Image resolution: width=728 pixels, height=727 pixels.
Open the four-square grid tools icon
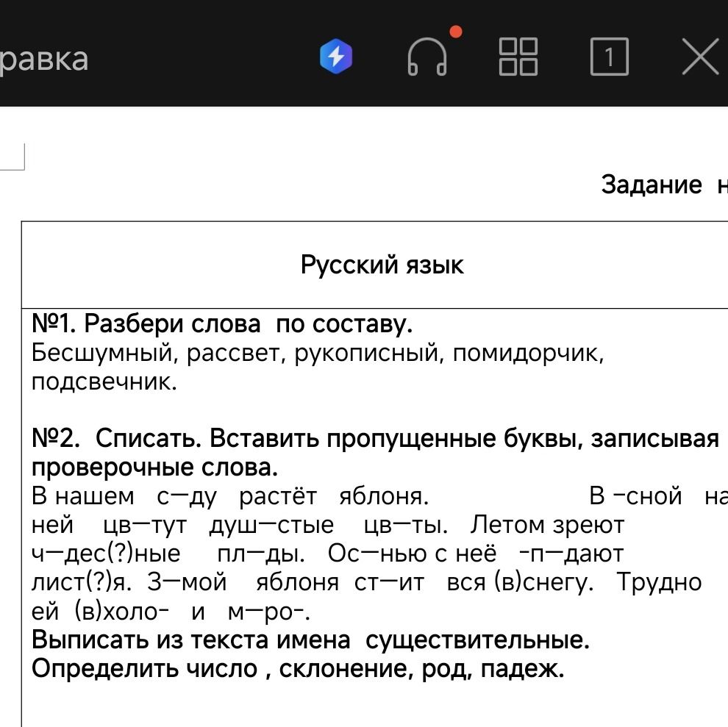518,57
